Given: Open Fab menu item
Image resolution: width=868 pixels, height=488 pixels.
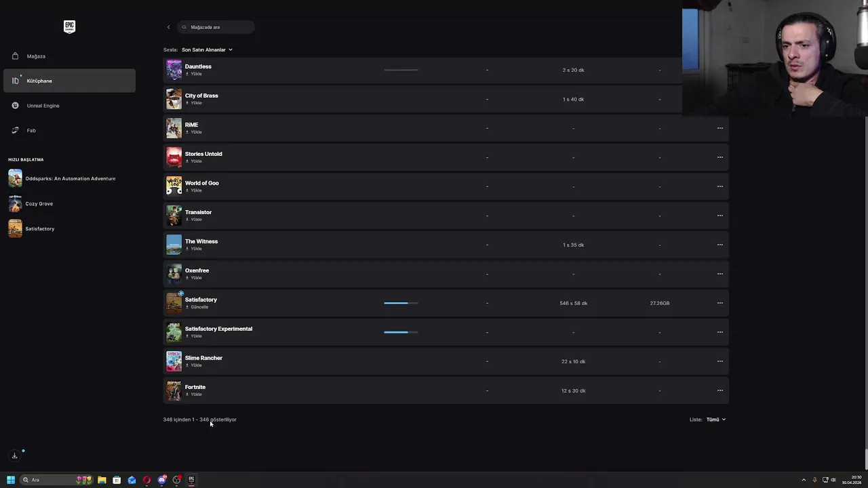Looking at the screenshot, I should (x=69, y=130).
